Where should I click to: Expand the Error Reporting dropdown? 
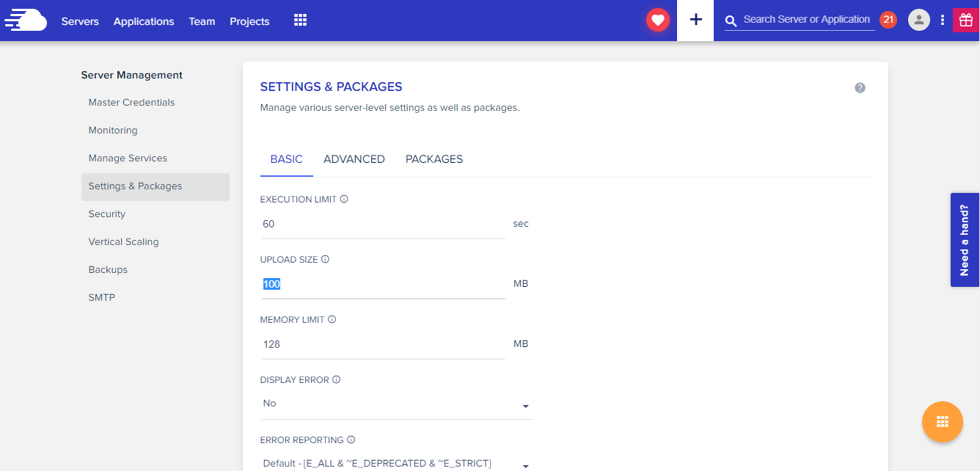(x=525, y=465)
